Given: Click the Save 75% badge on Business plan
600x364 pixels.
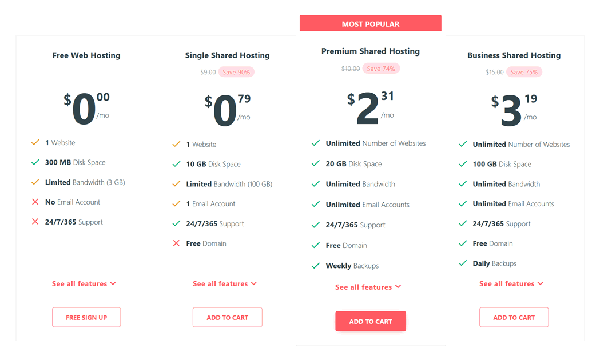Looking at the screenshot, I should click(x=524, y=72).
